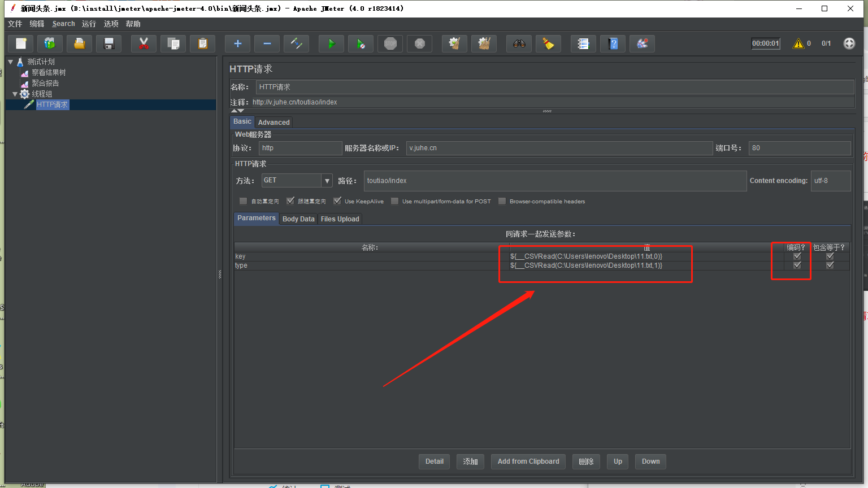This screenshot has width=868, height=488.
Task: Select HTTP请求 sampler in tree
Action: [53, 104]
